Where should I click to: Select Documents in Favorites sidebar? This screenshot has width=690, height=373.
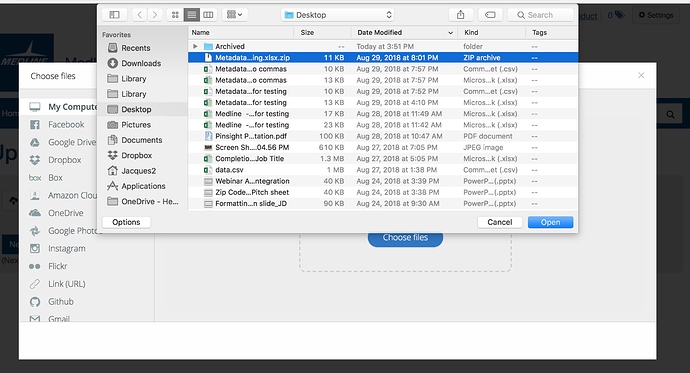tap(143, 140)
